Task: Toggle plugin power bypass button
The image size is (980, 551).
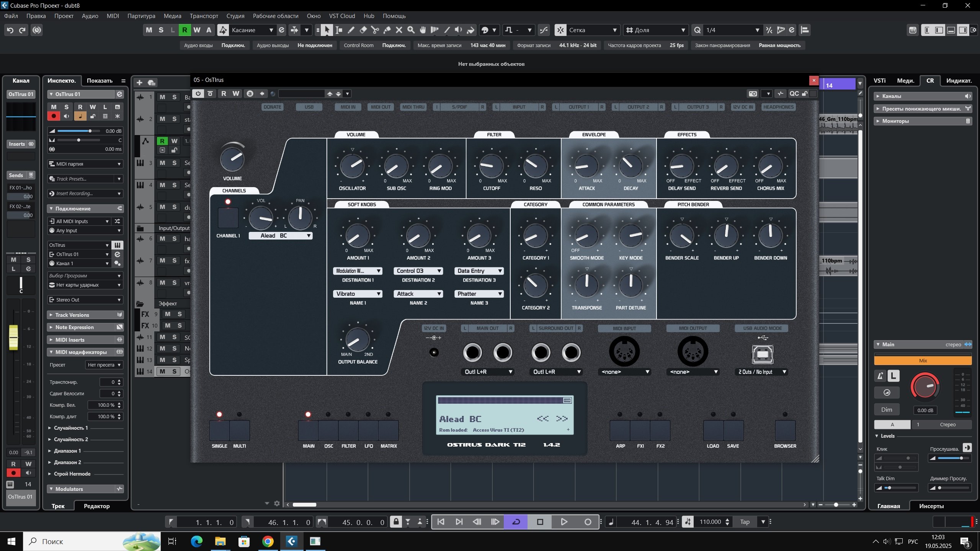Action: (x=198, y=94)
